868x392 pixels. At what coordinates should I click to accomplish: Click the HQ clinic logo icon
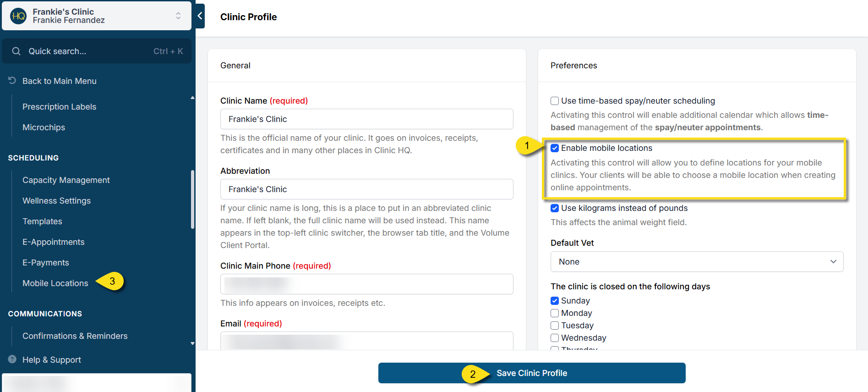tap(18, 16)
